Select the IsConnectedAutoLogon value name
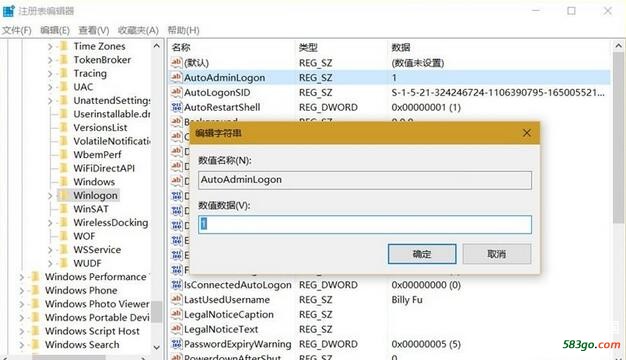 pyautogui.click(x=238, y=285)
